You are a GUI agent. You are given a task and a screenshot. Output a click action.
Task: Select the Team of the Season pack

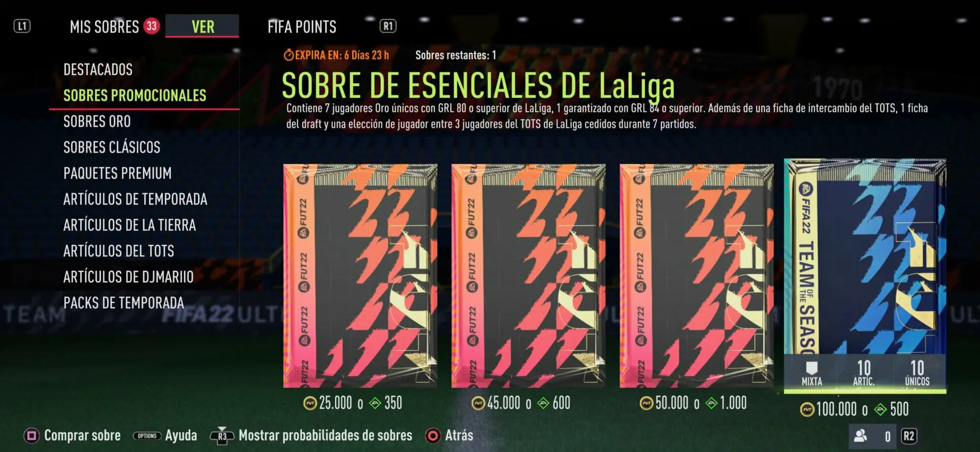click(865, 276)
